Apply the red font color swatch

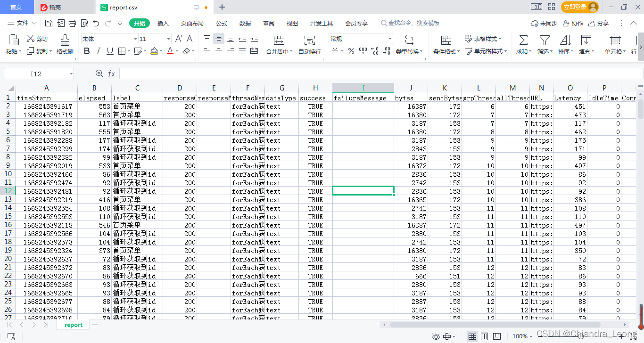pyautogui.click(x=170, y=51)
